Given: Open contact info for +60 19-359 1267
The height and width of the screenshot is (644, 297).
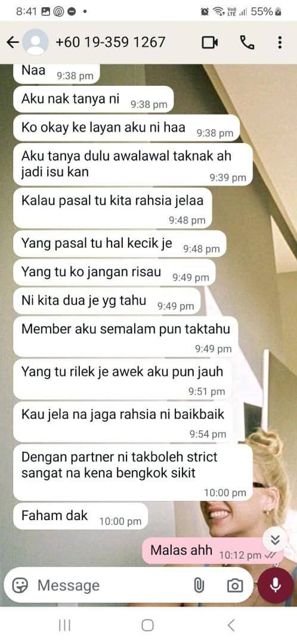Looking at the screenshot, I should 110,42.
